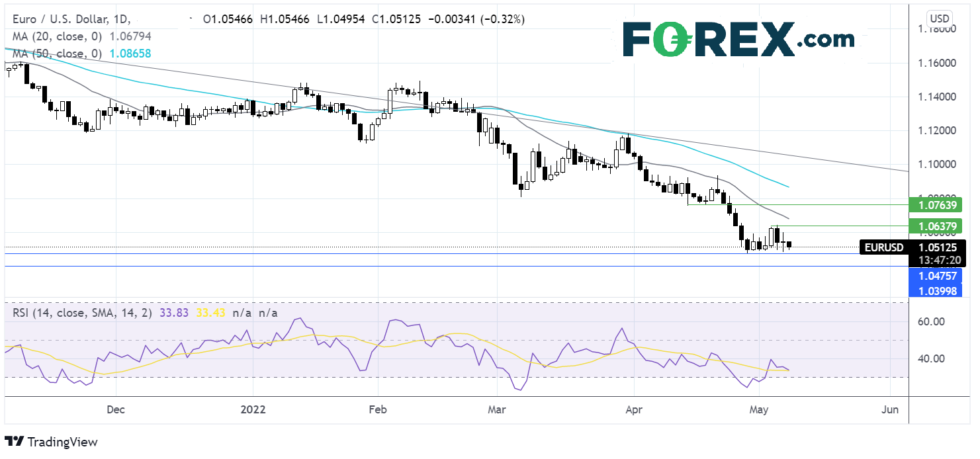The height and width of the screenshot is (459, 980).
Task: Click the Mar label on time axis
Action: click(496, 410)
